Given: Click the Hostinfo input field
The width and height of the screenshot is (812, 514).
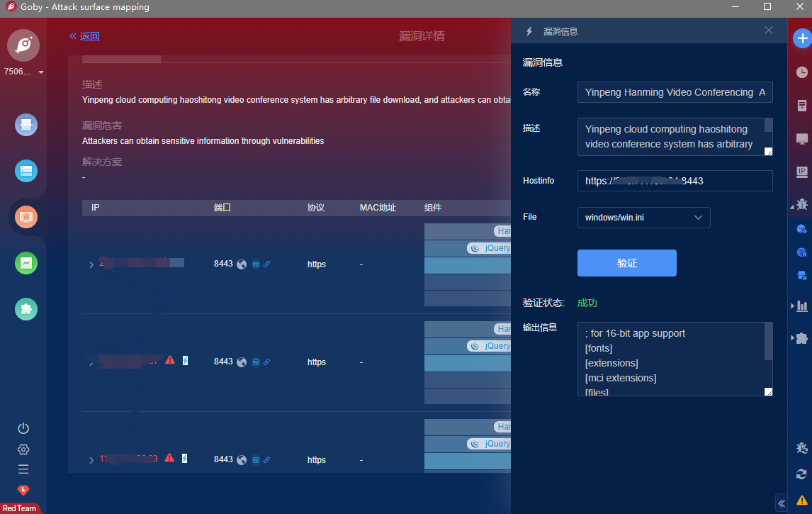Looking at the screenshot, I should (x=674, y=181).
